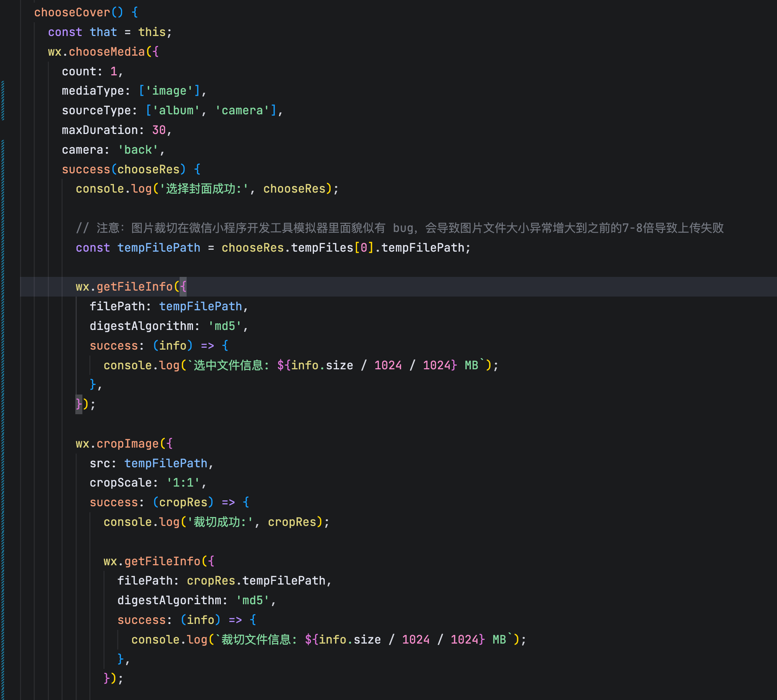Click highlighted opening brace after first getFileInfo

(x=183, y=287)
